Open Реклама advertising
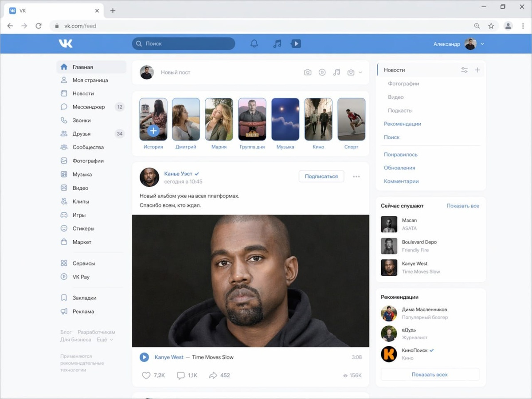532x399 pixels. 91,311
